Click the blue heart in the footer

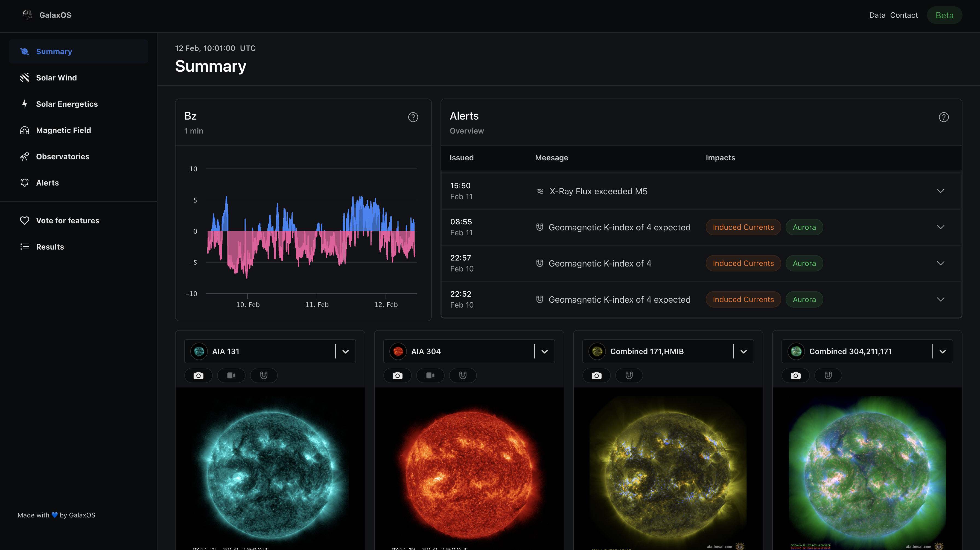pyautogui.click(x=54, y=515)
